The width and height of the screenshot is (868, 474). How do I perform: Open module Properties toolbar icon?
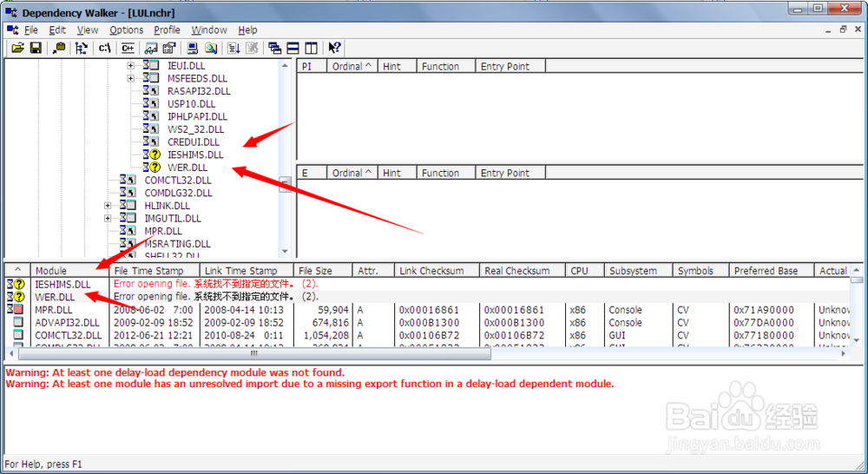point(169,48)
